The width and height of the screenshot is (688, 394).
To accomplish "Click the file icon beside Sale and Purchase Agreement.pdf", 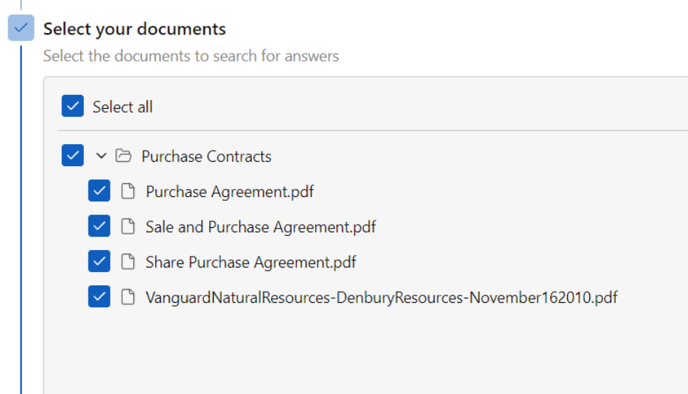I will coord(128,226).
